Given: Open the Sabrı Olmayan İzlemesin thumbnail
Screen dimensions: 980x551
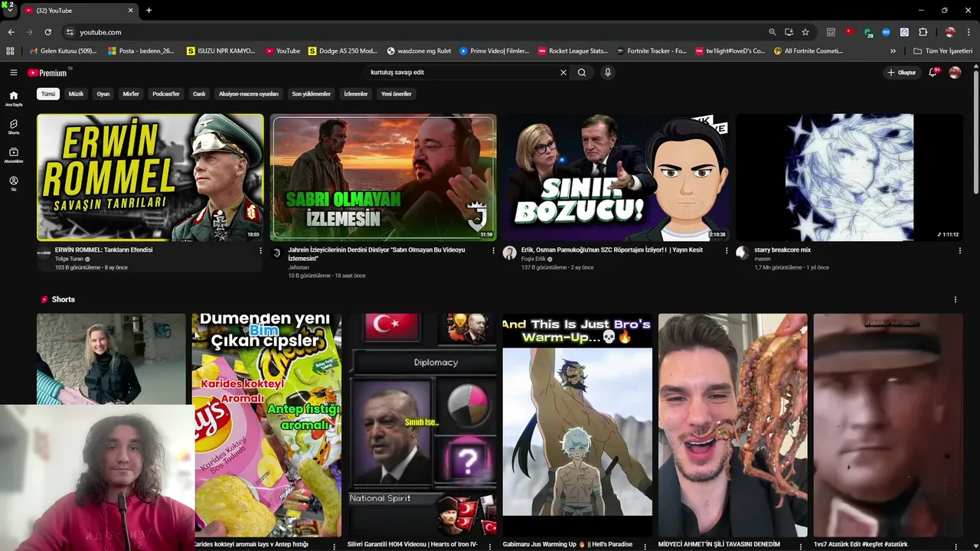Looking at the screenshot, I should coord(383,178).
